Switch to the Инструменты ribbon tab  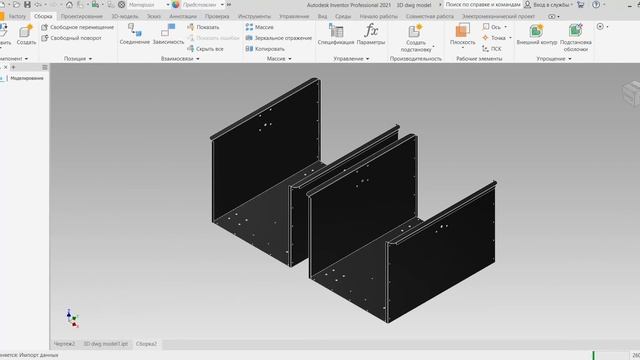tap(254, 16)
